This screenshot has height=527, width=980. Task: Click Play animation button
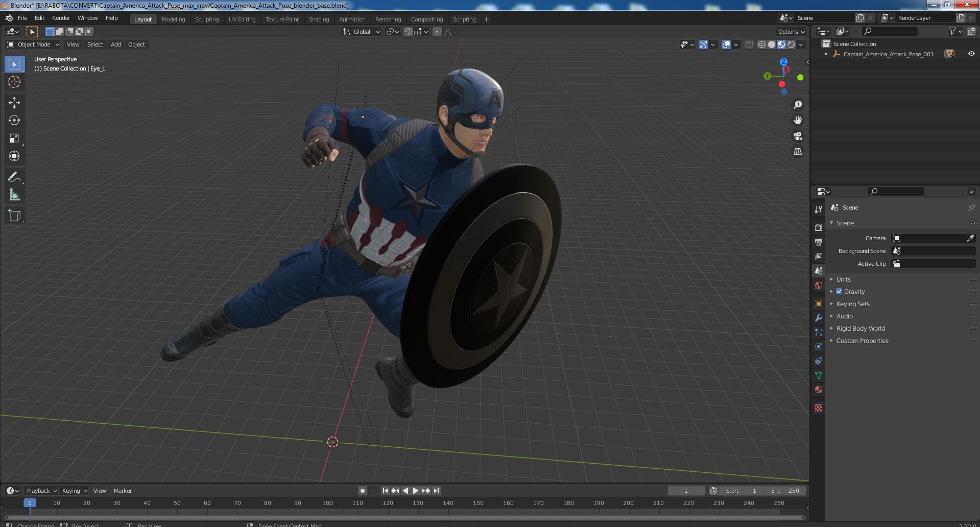click(x=416, y=491)
